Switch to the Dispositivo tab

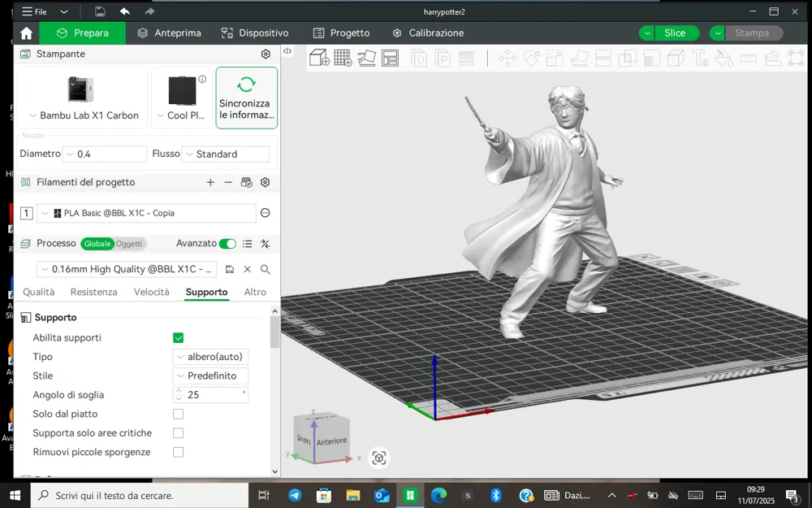click(255, 33)
